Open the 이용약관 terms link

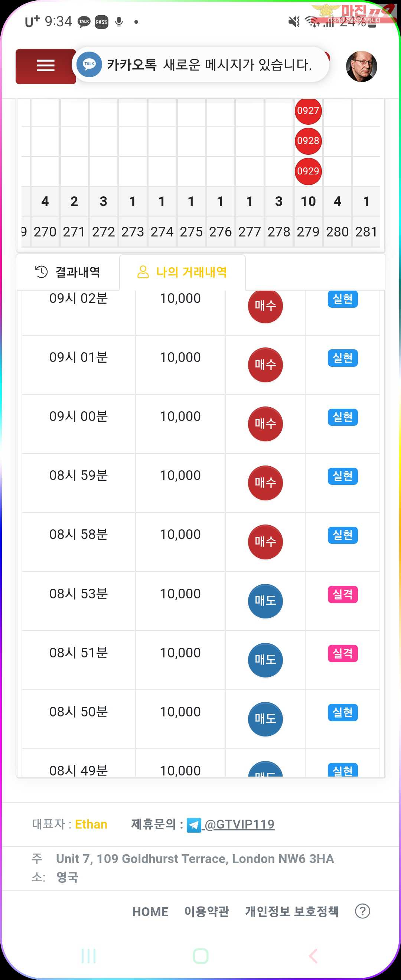point(206,912)
